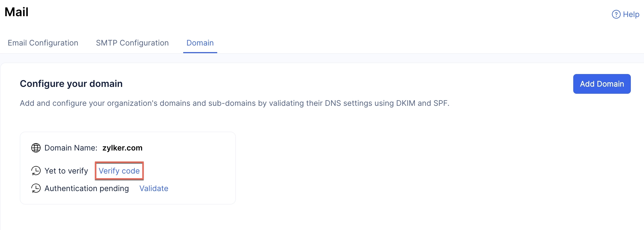Click the Domain Name label

coord(71,148)
